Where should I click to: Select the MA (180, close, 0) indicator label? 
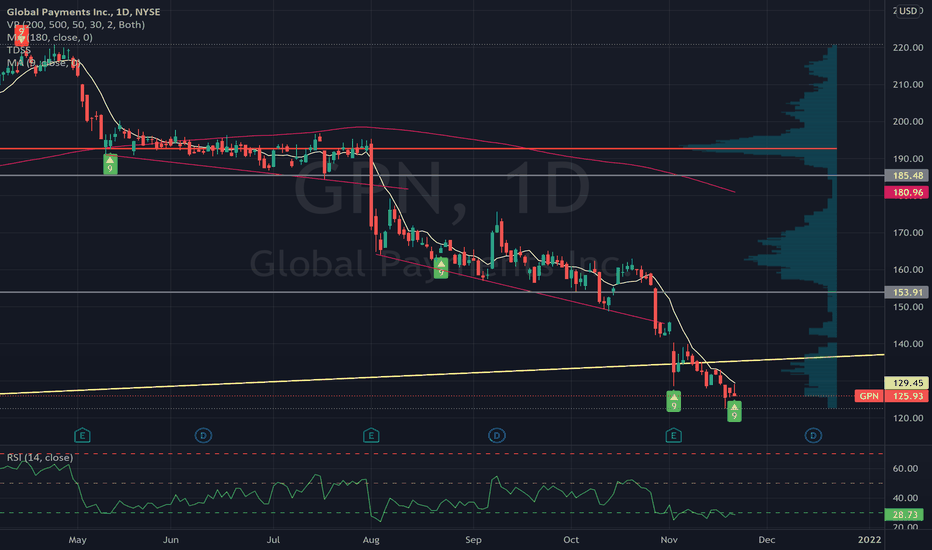point(50,37)
